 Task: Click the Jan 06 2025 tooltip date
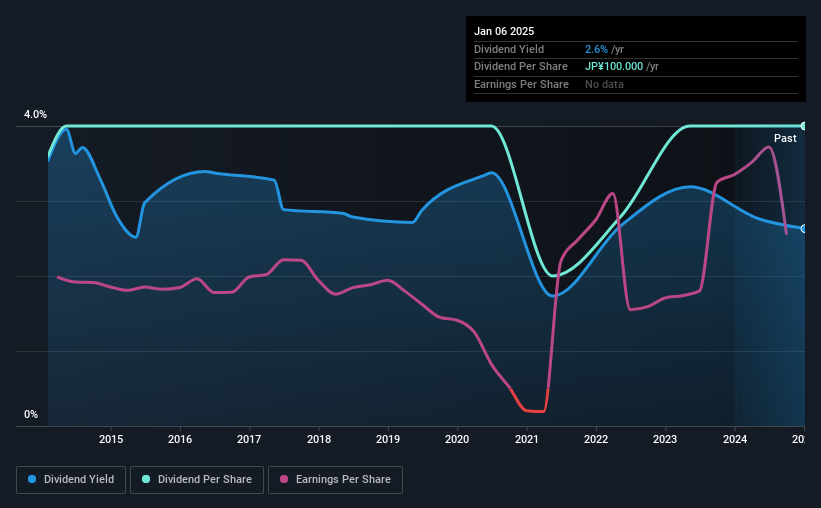point(504,31)
